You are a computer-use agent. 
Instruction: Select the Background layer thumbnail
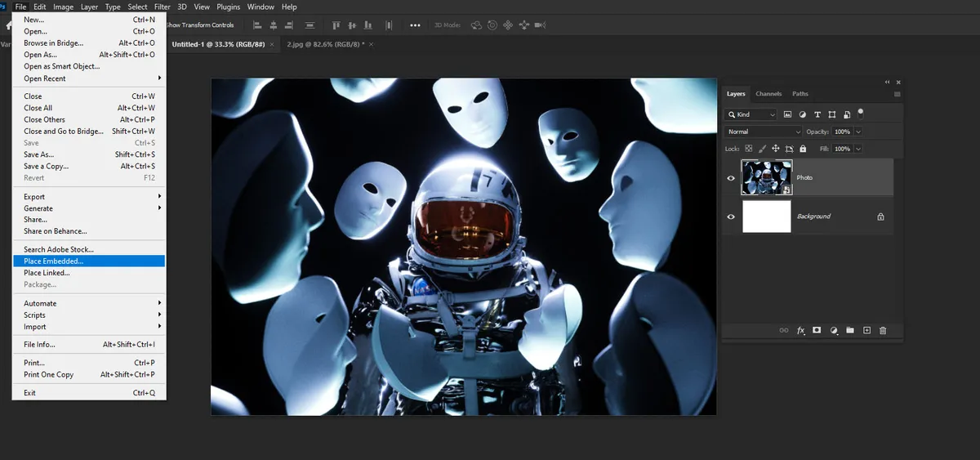coord(767,217)
